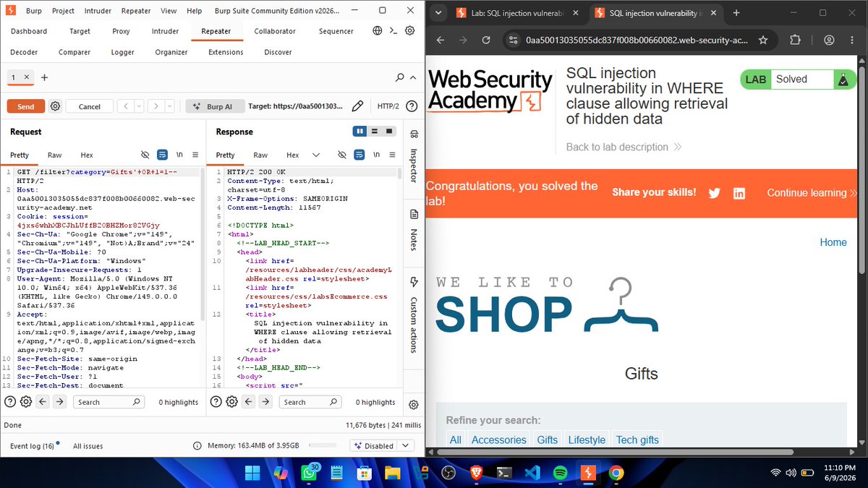The height and width of the screenshot is (488, 868).
Task: Open Spotify from taskbar
Action: 560,472
